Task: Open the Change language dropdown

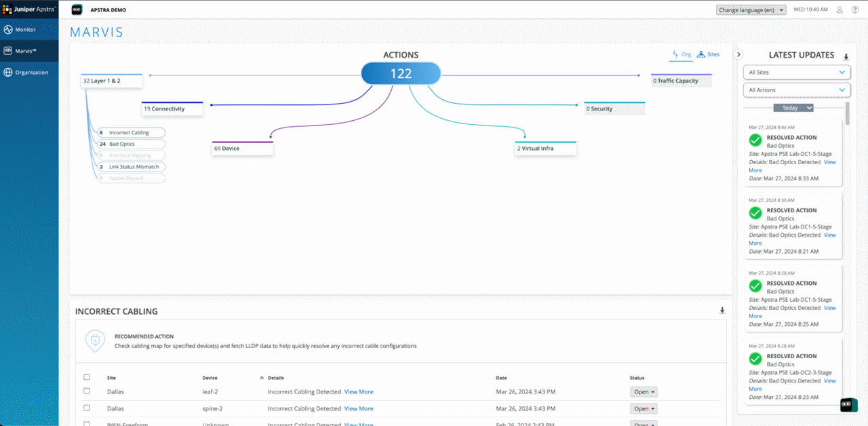Action: (x=751, y=9)
